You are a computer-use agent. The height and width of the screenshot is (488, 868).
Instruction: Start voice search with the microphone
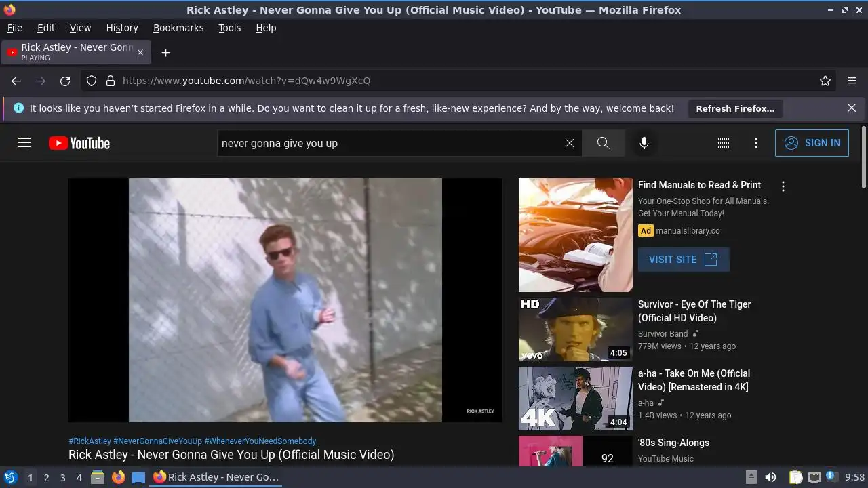644,143
